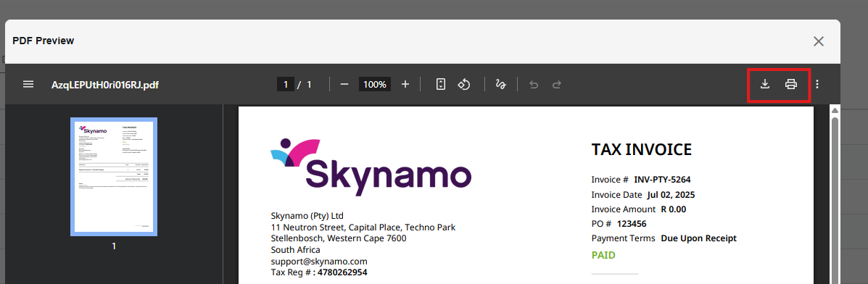Toggle the sidebar with the hamburger menu

28,84
